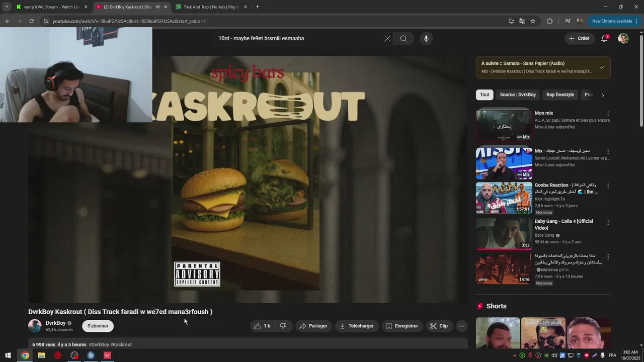
Task: Click the browser back arrow
Action: pos(7,21)
